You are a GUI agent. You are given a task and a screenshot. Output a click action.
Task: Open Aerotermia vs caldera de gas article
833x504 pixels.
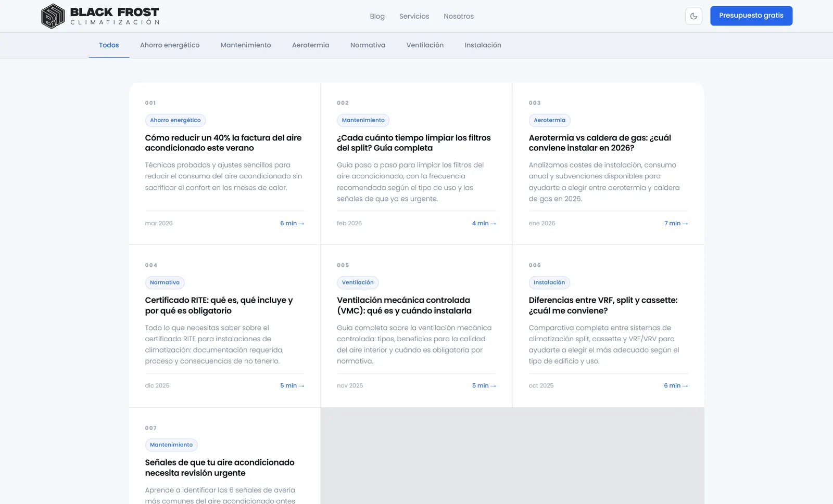tap(600, 143)
